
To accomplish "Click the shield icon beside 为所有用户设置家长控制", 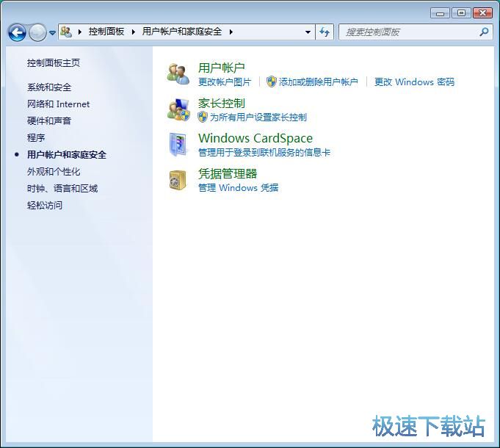I will tap(202, 117).
